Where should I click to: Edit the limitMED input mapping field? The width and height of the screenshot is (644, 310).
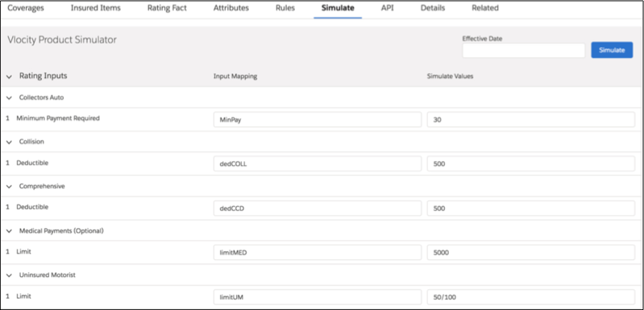[x=318, y=253]
